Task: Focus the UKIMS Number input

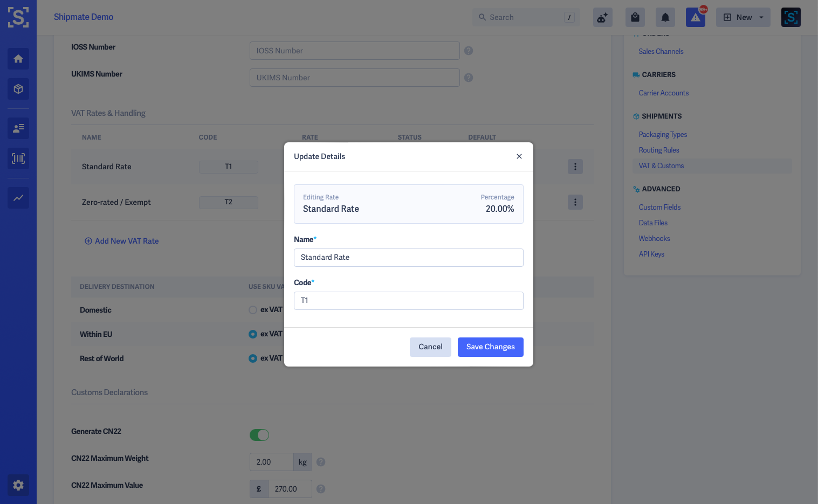Action: pyautogui.click(x=355, y=78)
